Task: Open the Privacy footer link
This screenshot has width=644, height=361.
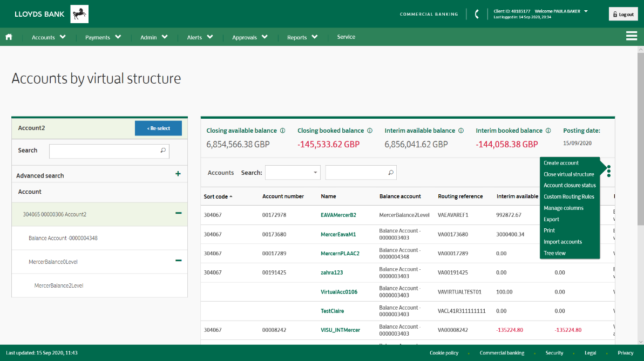Action: [625, 353]
